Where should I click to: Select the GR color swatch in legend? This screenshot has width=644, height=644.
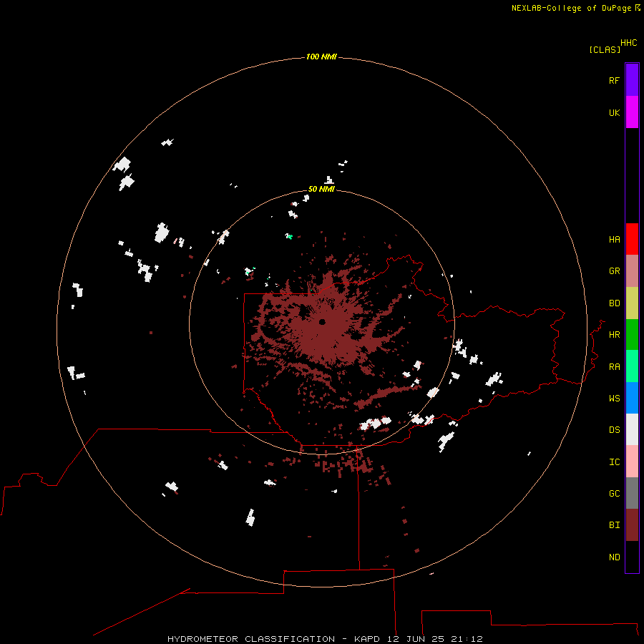(632, 271)
